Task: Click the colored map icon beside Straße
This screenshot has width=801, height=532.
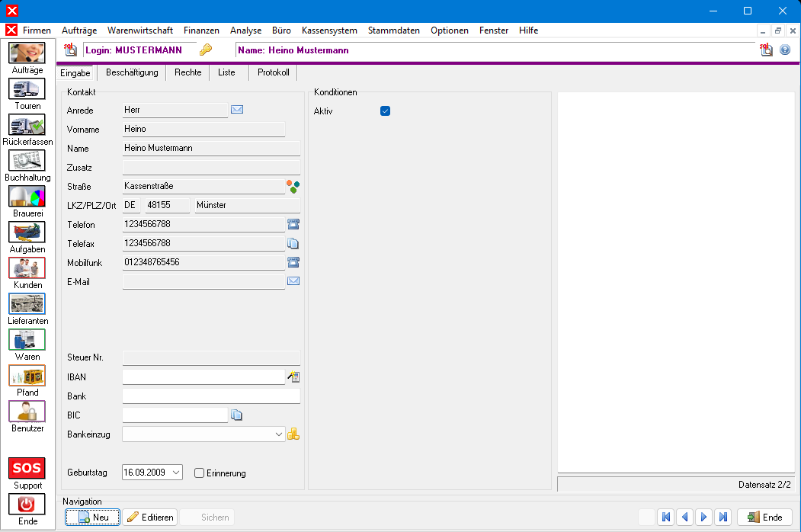Action: tap(293, 185)
